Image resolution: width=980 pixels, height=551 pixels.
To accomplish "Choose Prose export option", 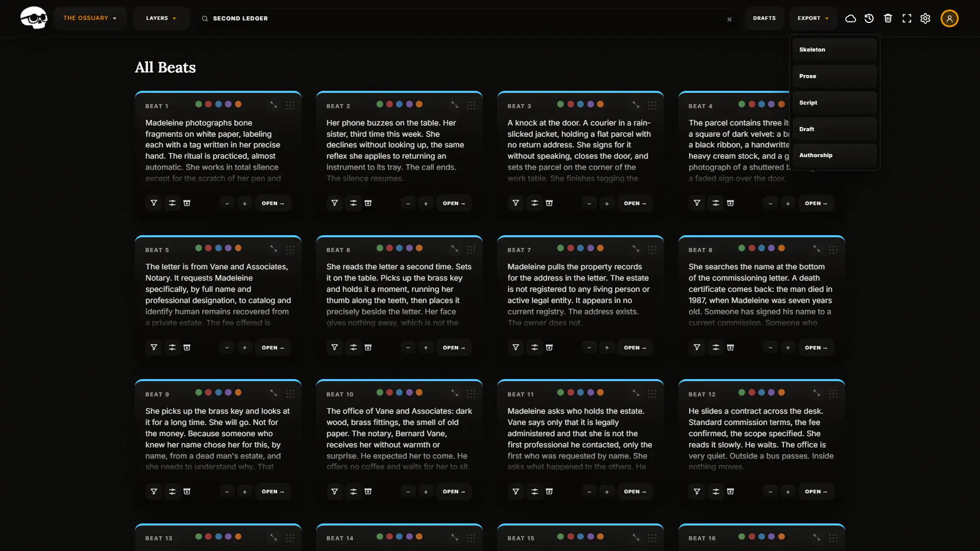I will [835, 76].
